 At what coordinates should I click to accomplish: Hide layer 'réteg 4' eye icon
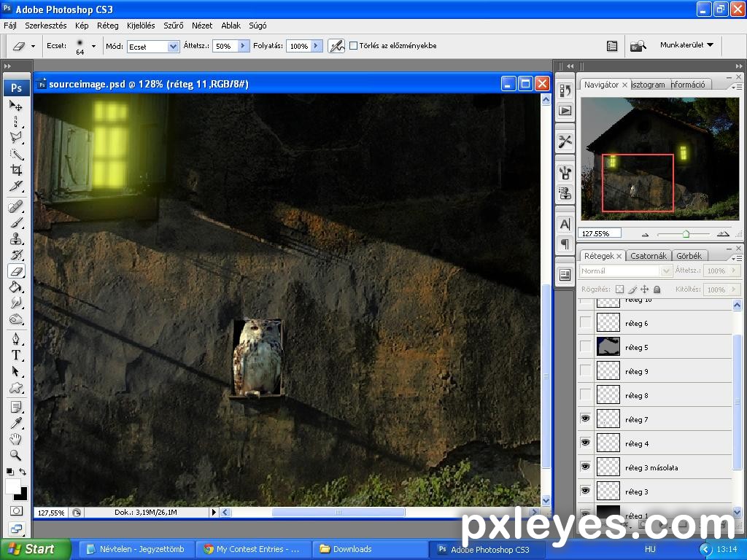(586, 443)
